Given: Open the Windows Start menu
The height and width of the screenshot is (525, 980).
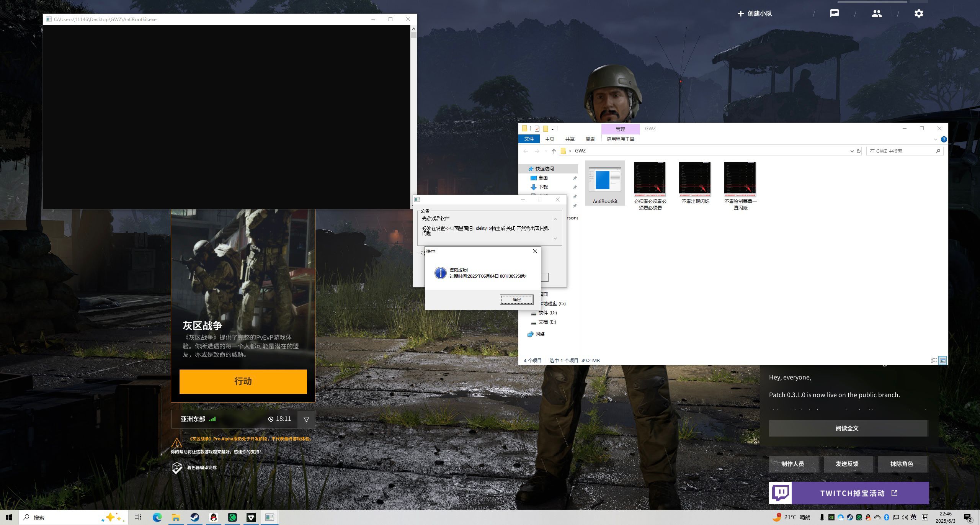Looking at the screenshot, I should click(9, 517).
